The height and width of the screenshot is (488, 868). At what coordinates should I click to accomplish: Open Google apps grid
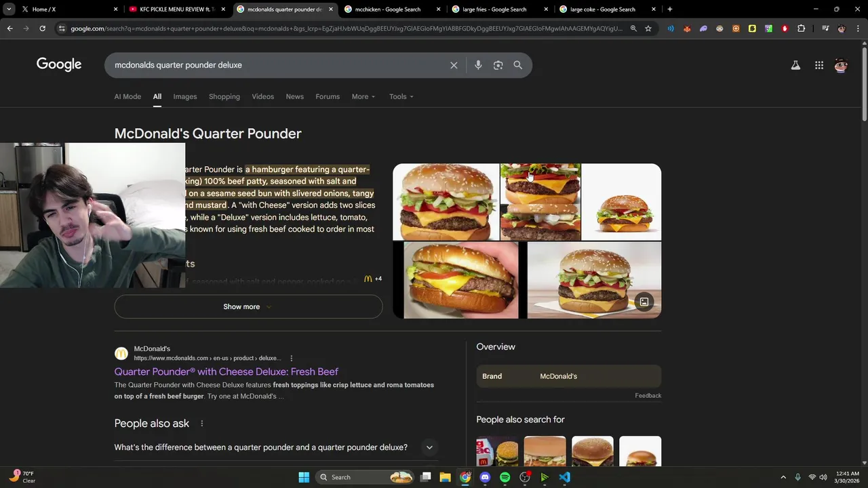click(x=819, y=65)
